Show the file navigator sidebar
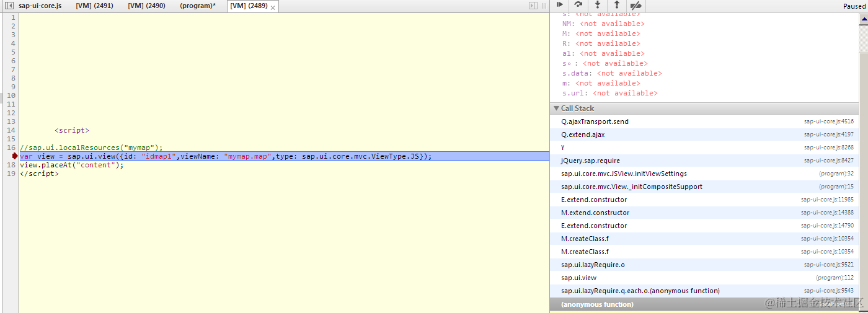 (9, 6)
